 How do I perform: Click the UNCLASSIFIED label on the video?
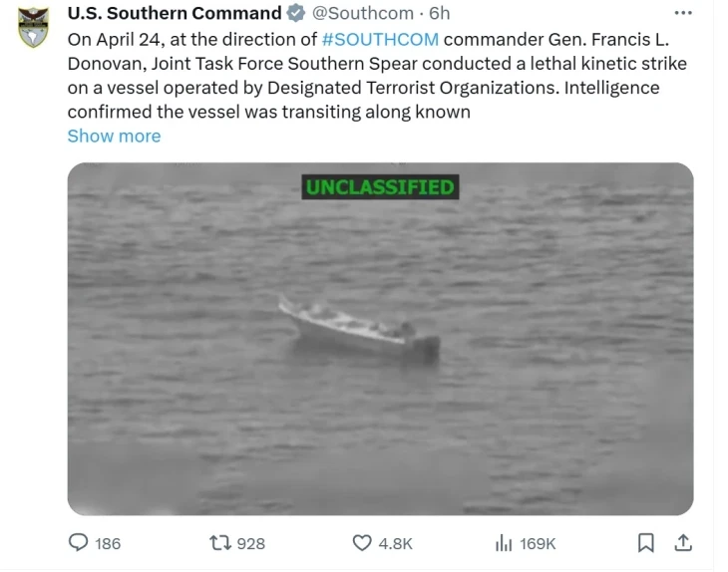point(380,187)
